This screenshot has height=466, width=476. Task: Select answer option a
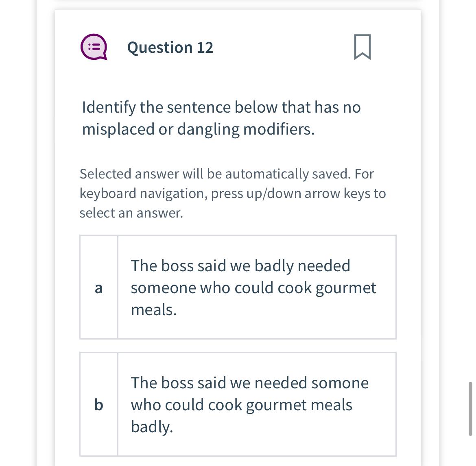coord(238,287)
